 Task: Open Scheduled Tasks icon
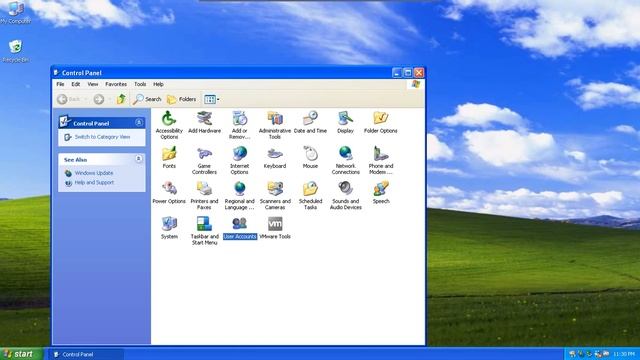point(310,195)
